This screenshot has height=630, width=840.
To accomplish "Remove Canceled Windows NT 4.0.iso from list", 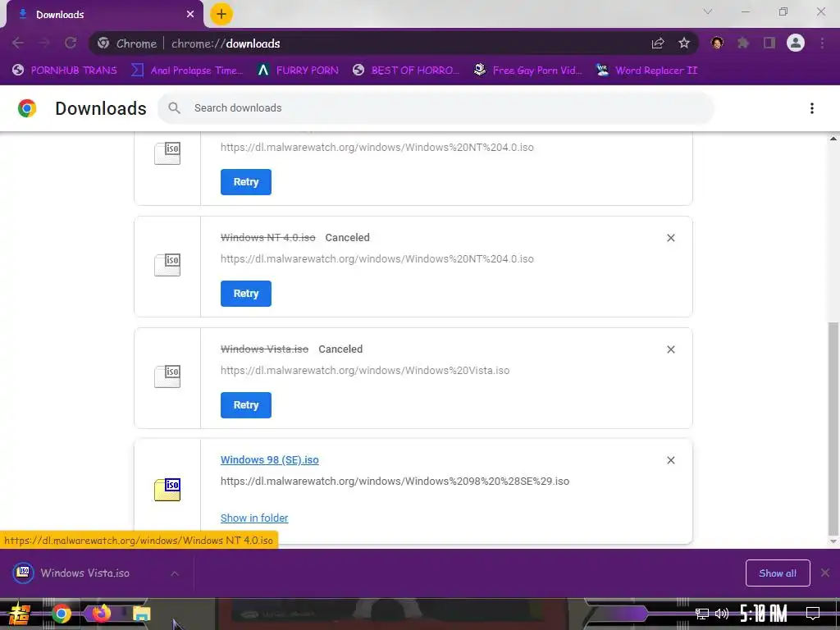I will (671, 238).
